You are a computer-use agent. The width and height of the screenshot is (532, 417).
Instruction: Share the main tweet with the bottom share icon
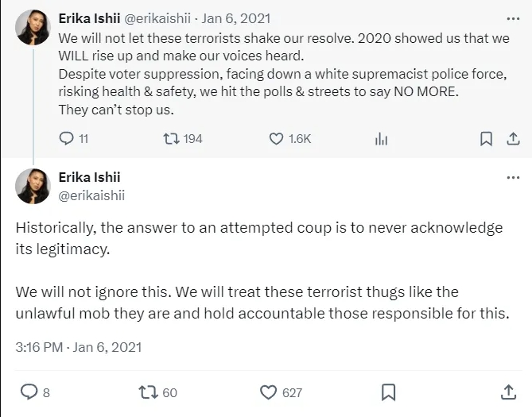point(508,392)
